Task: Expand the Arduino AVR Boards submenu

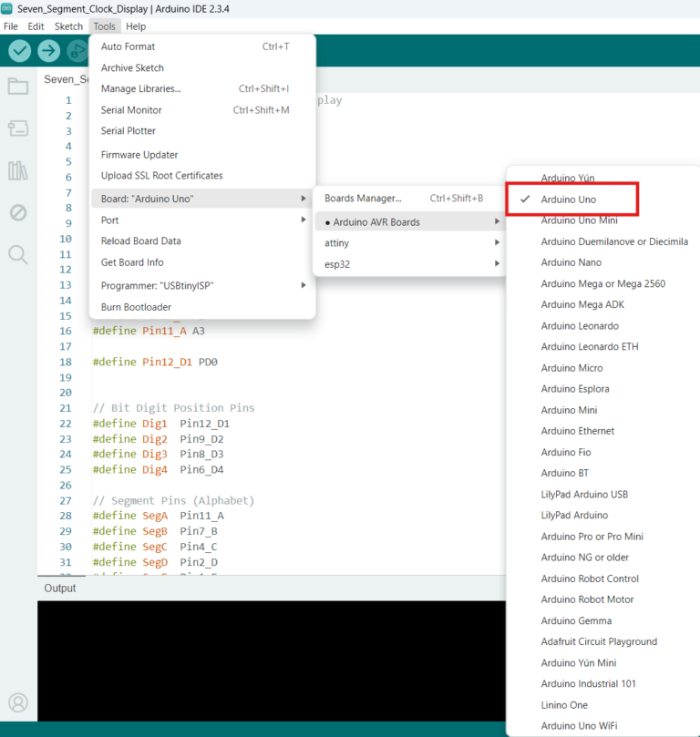Action: click(410, 222)
